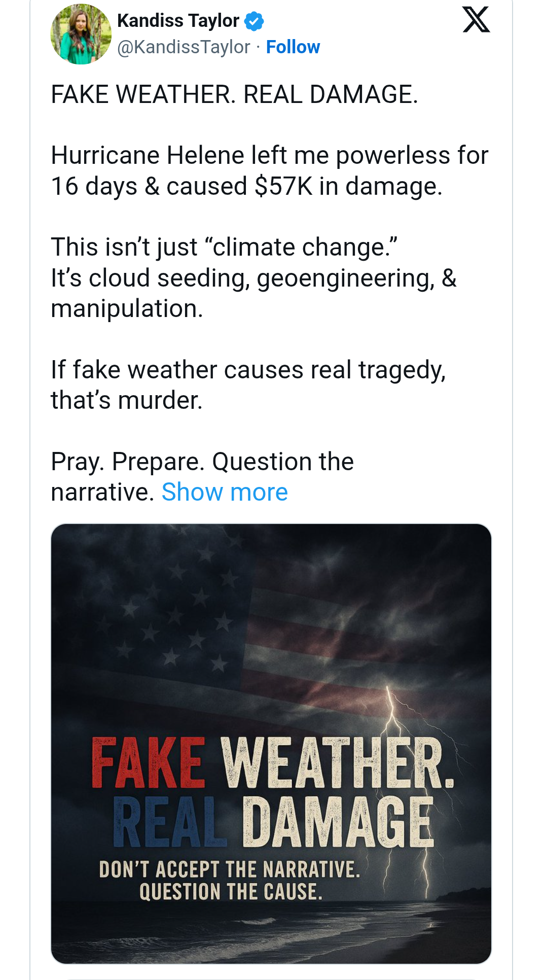This screenshot has height=980, width=545.
Task: Click the blue 'REAL' word in the poster
Action: 169,822
